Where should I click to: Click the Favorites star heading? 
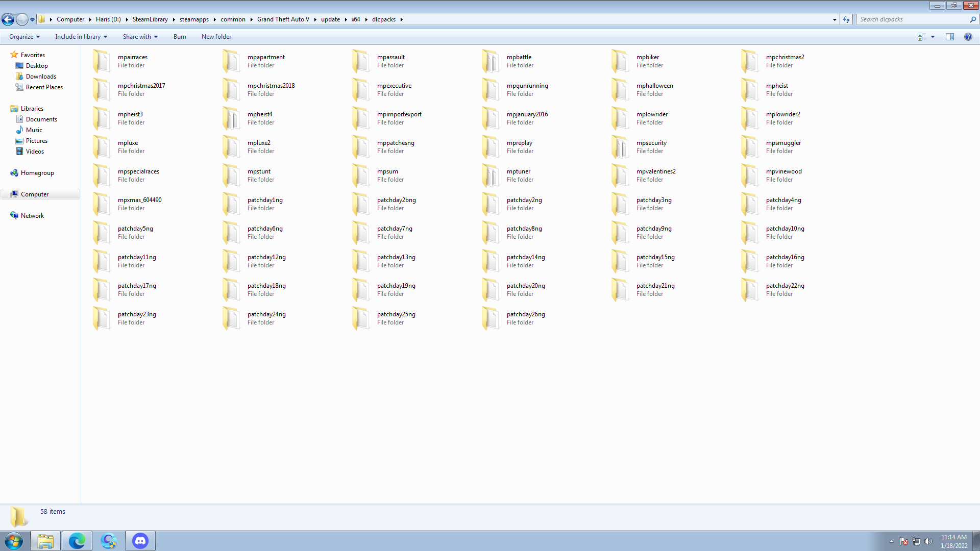click(x=28, y=55)
